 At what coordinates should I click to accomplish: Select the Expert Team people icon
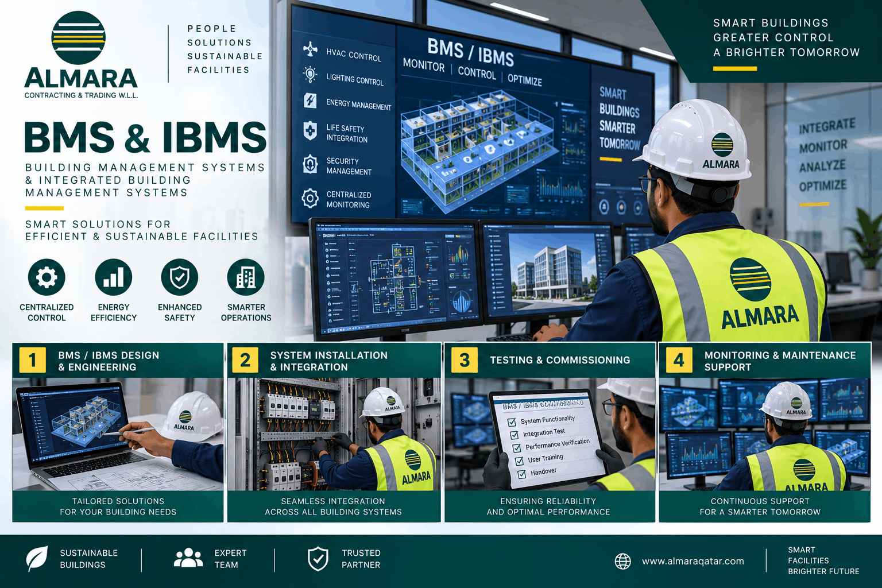pos(188,558)
